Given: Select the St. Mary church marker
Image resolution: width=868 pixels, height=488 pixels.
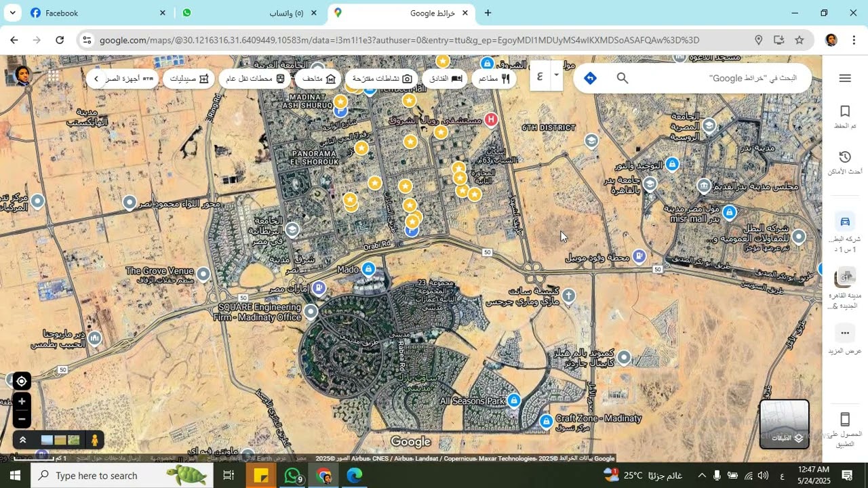Looking at the screenshot, I should click(569, 296).
